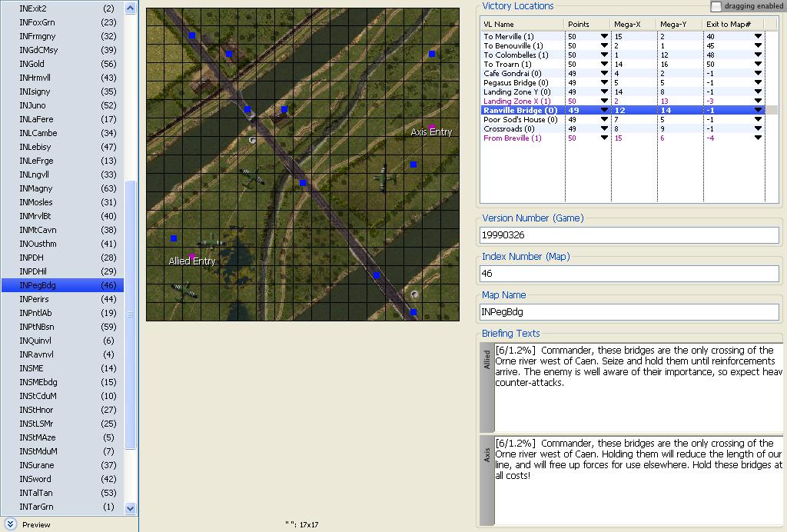Screen dimensions: 787x532
Task: Open Points dropdown for Pegasus Bridge
Action: tap(604, 83)
